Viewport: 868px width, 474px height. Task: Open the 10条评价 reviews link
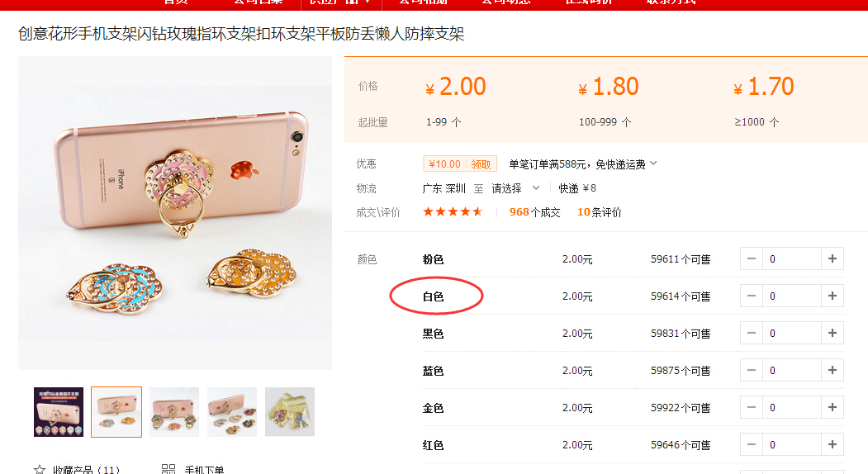[599, 212]
